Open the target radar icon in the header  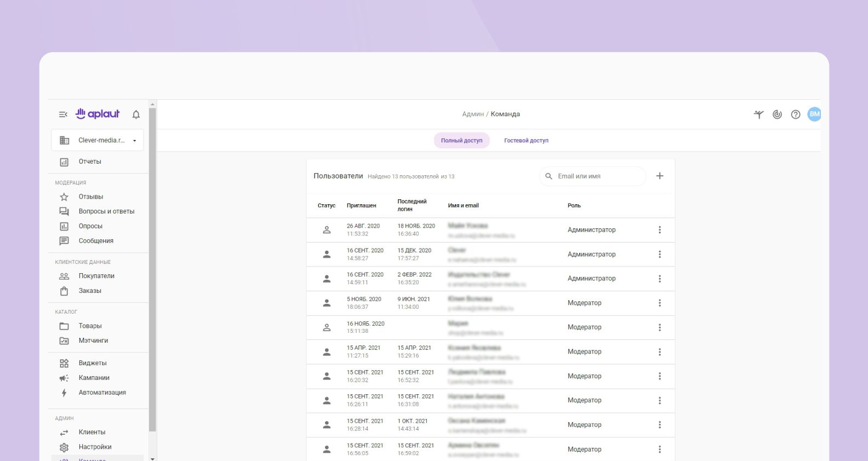(777, 114)
